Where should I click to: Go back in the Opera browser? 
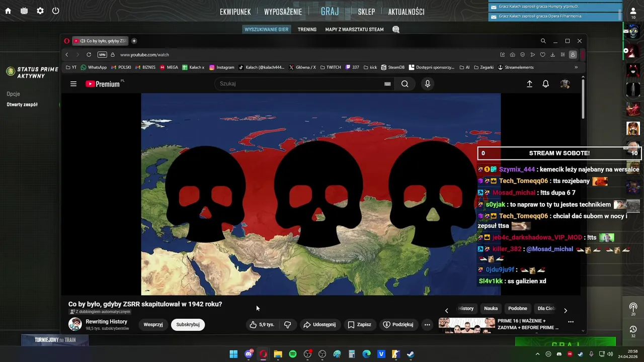tap(66, 54)
